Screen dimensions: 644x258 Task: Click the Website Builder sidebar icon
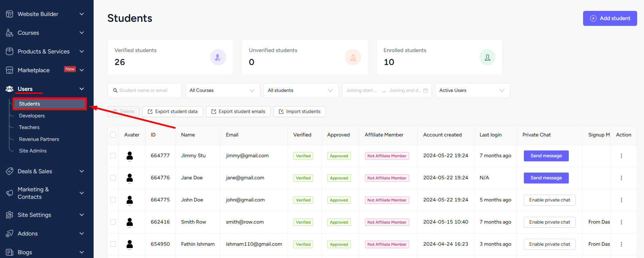coord(10,14)
